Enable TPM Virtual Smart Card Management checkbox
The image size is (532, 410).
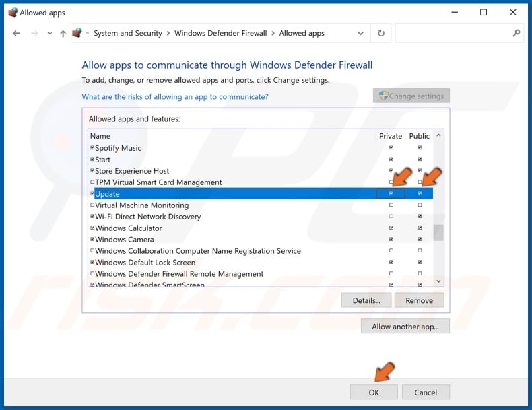point(92,182)
